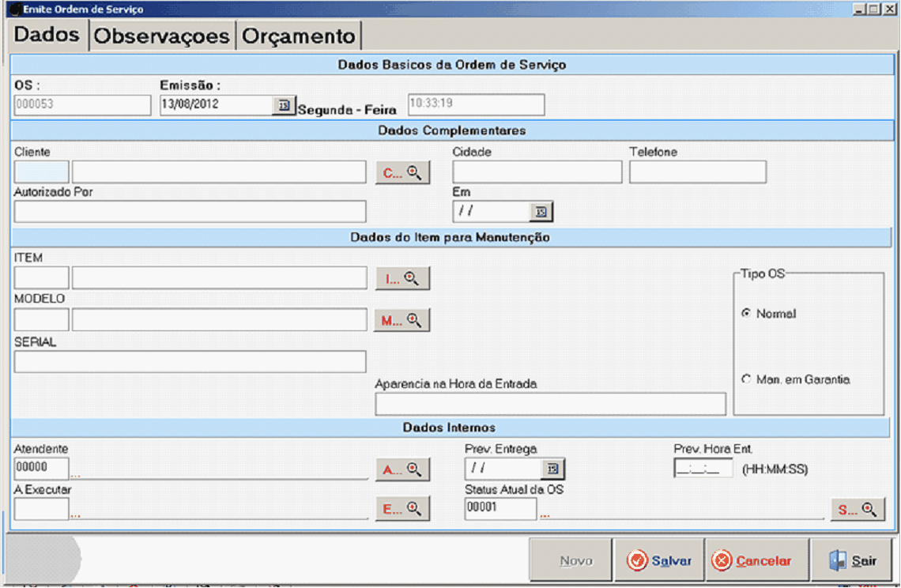Screen dimensions: 901x588
Task: Click the Aparencia na Hora da Entrada field
Action: 550,404
